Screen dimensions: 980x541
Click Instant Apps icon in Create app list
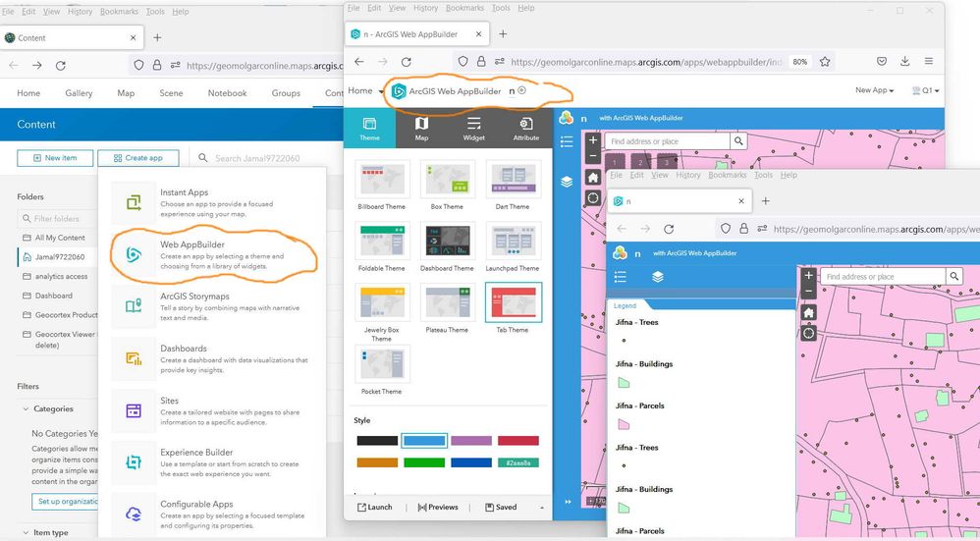point(134,202)
